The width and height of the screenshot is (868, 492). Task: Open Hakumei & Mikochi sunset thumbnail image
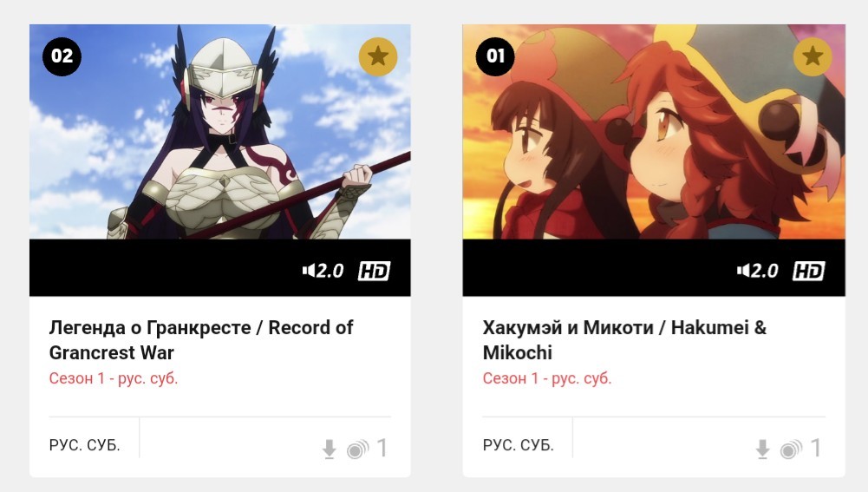pyautogui.click(x=654, y=132)
